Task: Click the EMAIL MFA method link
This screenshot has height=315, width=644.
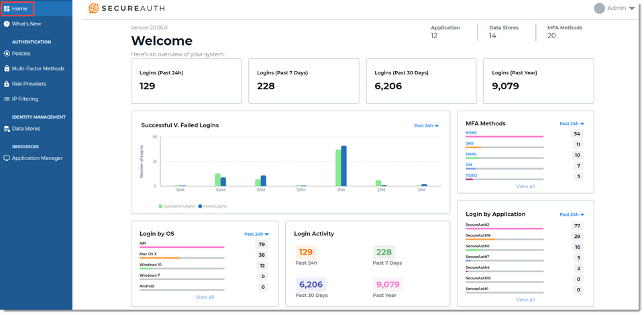Action: (x=471, y=154)
